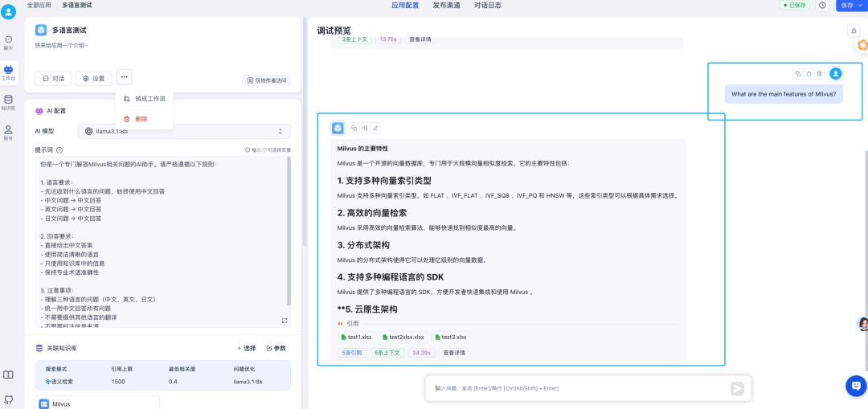Image resolution: width=868 pixels, height=409 pixels.
Task: Click the 已保存 saved status badge
Action: [795, 5]
